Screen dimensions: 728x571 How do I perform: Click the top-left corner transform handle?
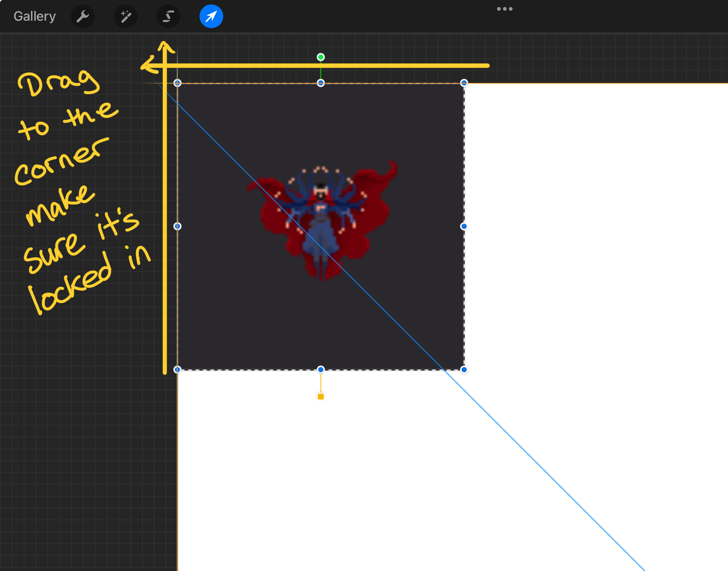177,83
